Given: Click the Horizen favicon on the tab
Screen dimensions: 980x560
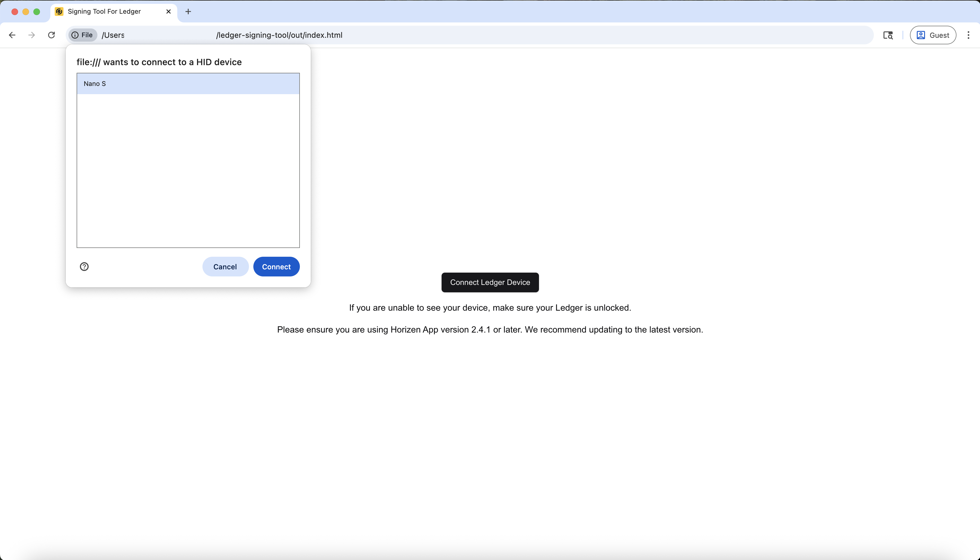Looking at the screenshot, I should coord(59,11).
